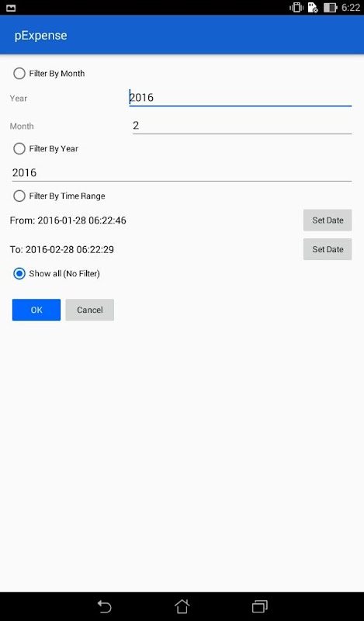Select Show all (No Filter) radio button
Image resolution: width=364 pixels, height=621 pixels.
(19, 273)
